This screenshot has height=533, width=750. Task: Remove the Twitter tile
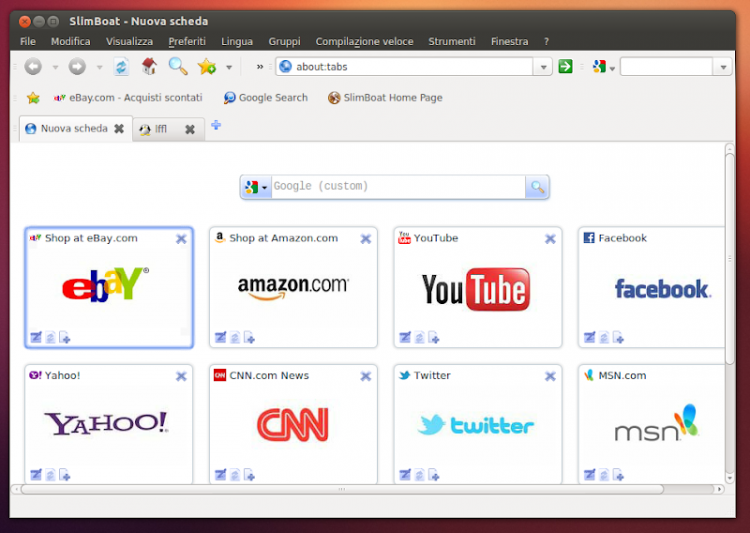(x=551, y=376)
